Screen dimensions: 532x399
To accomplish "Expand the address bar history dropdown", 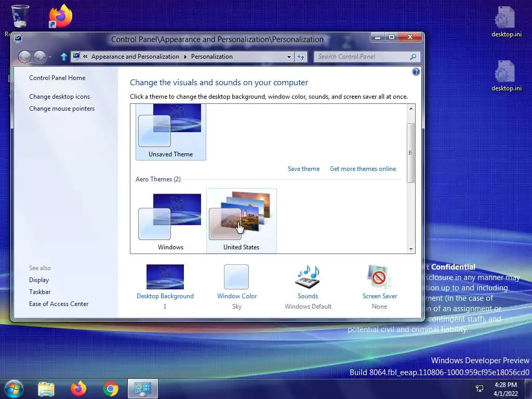I will pyautogui.click(x=289, y=57).
